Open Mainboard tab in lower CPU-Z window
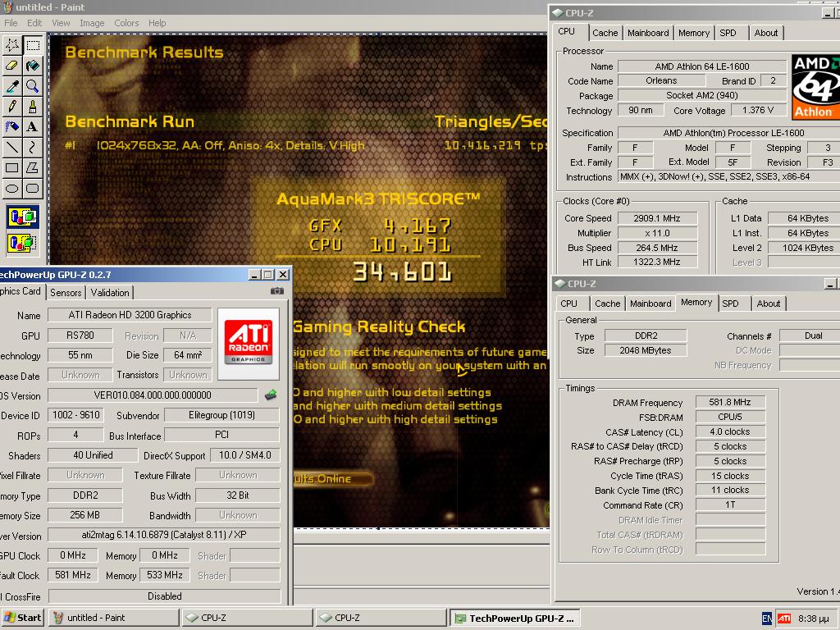Image resolution: width=840 pixels, height=630 pixels. 651,304
